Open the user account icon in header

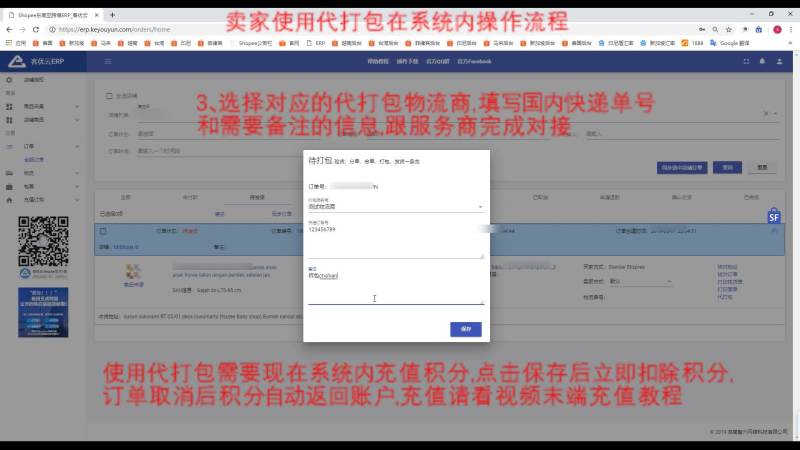coord(780,61)
